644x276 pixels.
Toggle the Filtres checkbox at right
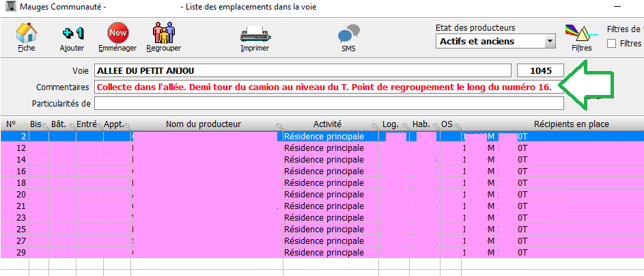tap(611, 44)
